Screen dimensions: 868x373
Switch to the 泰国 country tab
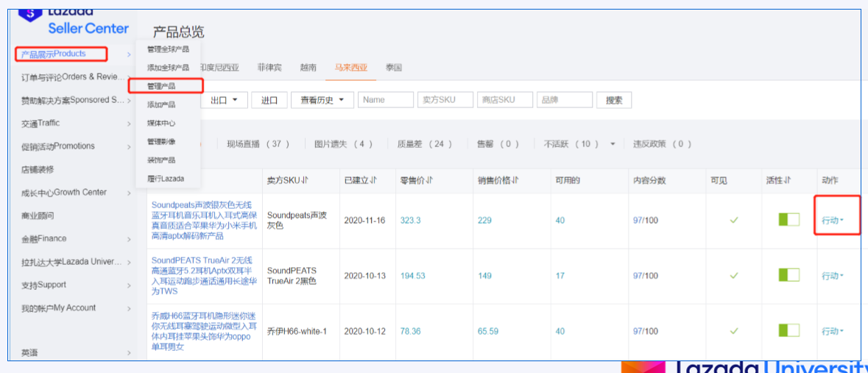(x=394, y=68)
